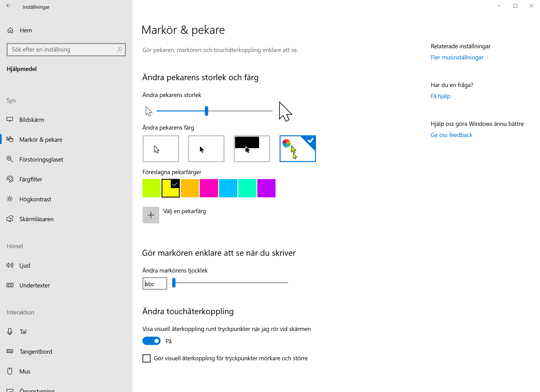Drag the pekarens storlek slider

206,111
